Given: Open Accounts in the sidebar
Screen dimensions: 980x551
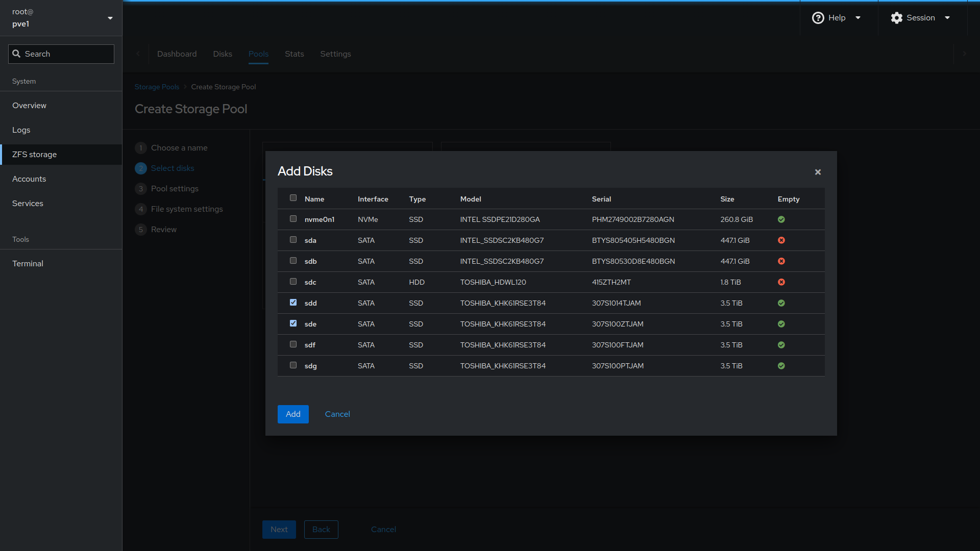Looking at the screenshot, I should point(61,179).
